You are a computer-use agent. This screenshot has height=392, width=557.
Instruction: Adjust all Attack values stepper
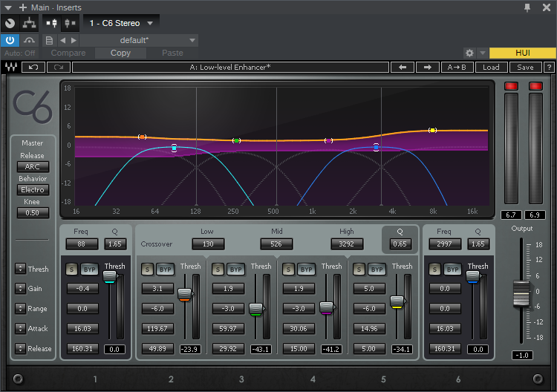click(20, 328)
